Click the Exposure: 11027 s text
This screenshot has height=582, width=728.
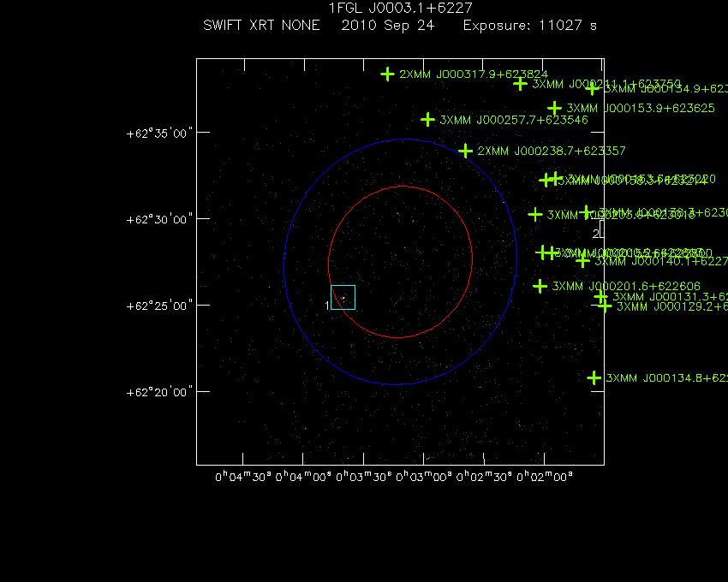click(x=530, y=25)
